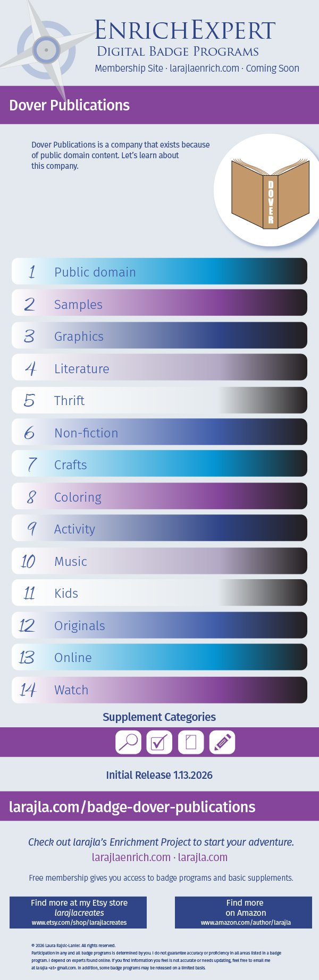Image resolution: width=319 pixels, height=980 pixels.
Task: Open the larajlaenrich.com link near footer
Action: tap(131, 857)
